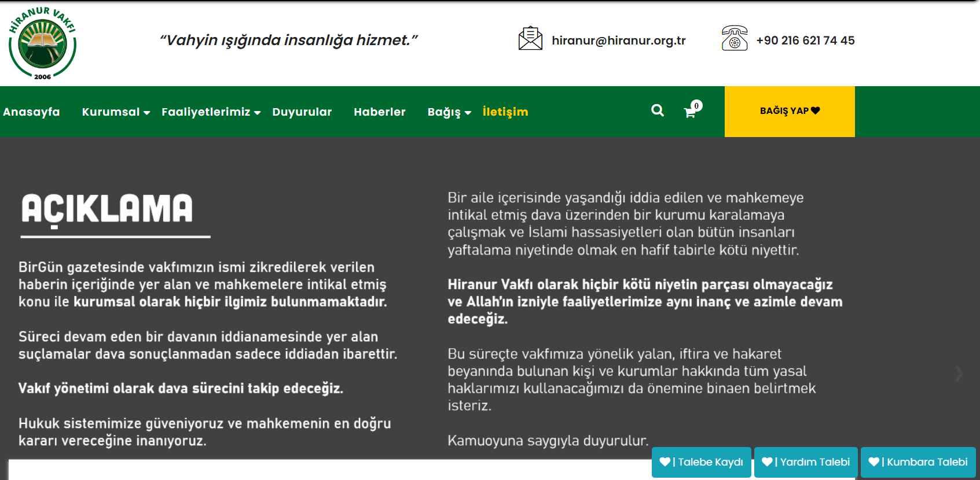The image size is (980, 480).
Task: Open search with the magnifier icon
Action: [658, 110]
